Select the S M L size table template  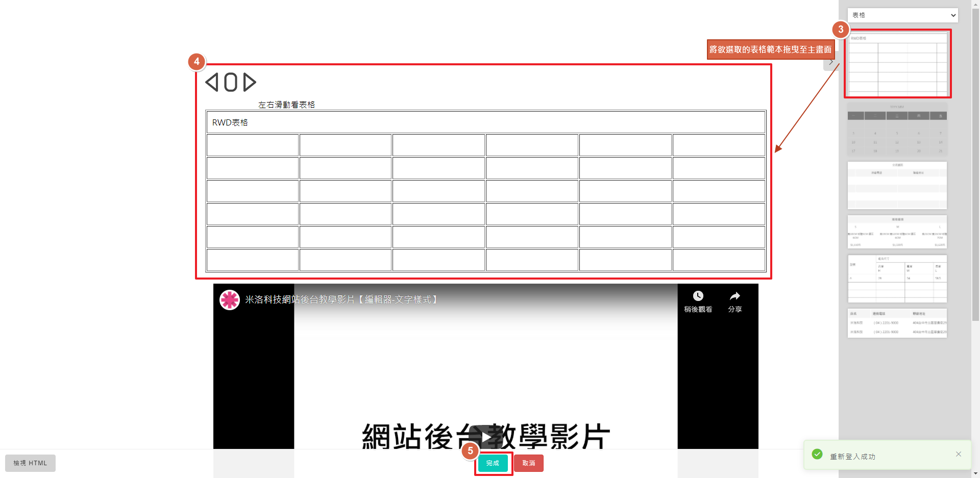[897, 232]
